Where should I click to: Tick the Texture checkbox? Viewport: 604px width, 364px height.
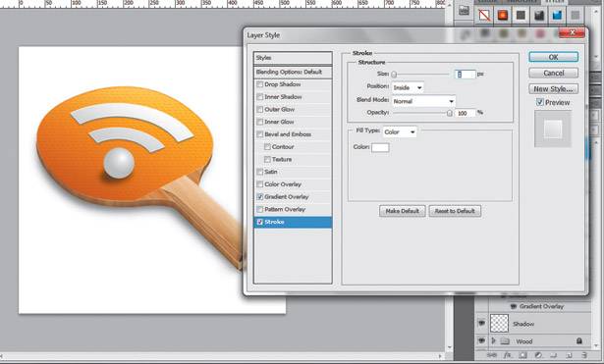267,159
